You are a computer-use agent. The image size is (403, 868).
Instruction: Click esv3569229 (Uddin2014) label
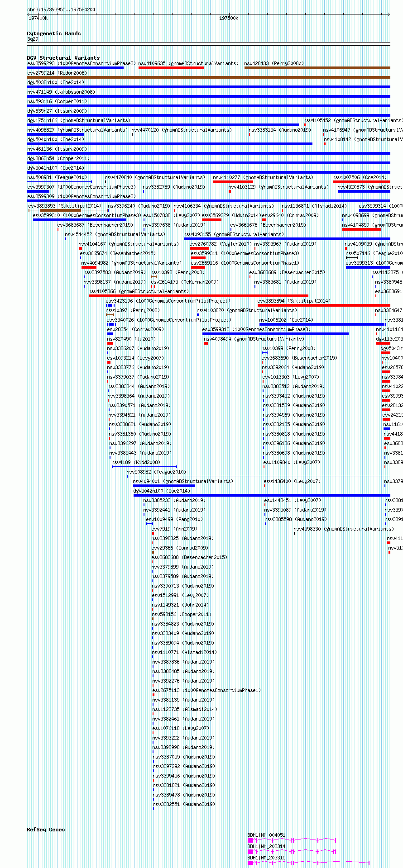[231, 216]
